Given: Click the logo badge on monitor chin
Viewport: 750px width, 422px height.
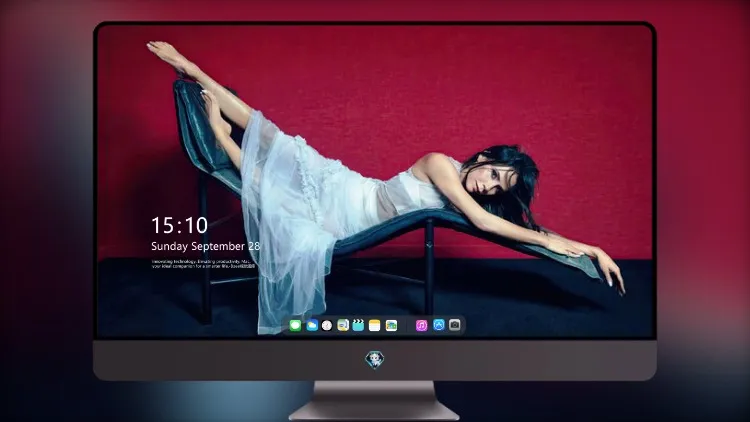Looking at the screenshot, I should tap(375, 360).
